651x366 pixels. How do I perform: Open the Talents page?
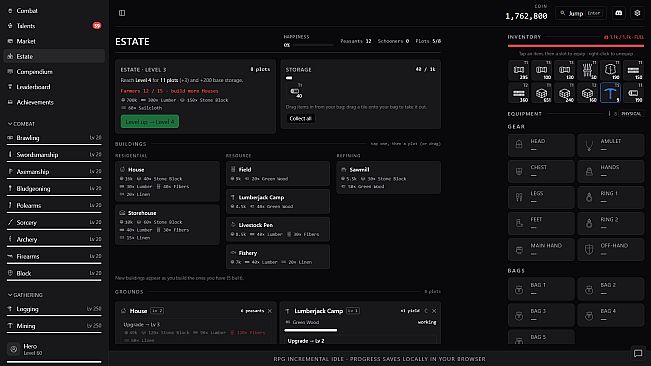click(x=54, y=26)
